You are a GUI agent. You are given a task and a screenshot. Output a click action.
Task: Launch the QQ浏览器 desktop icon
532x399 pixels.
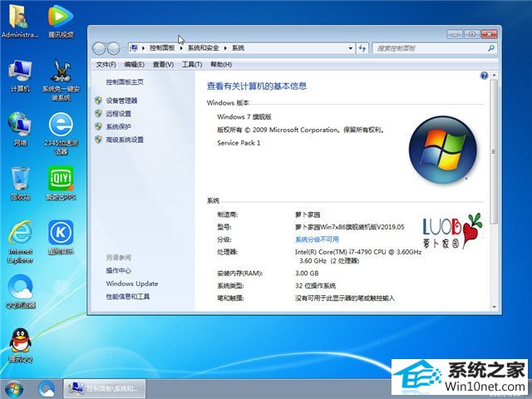[x=20, y=292]
